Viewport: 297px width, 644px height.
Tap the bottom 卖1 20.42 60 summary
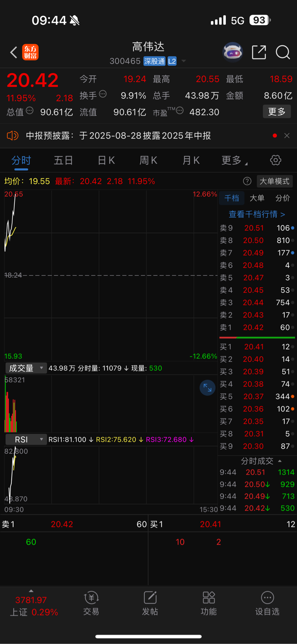tap(74, 524)
